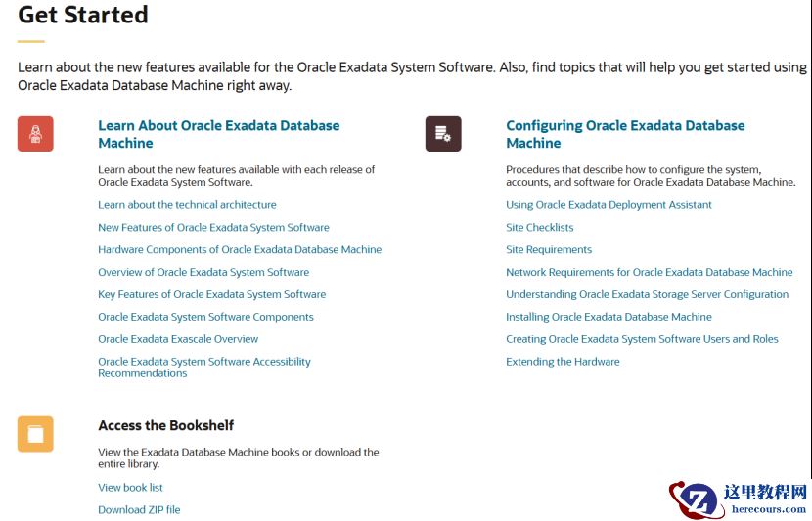Click the yellow Access the Bookshelf icon
Viewport: 812px width, 521px height.
tap(35, 434)
